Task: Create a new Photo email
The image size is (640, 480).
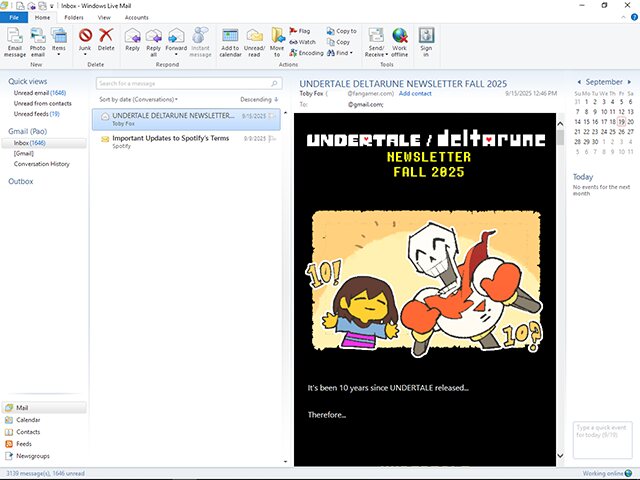Action: point(38,42)
